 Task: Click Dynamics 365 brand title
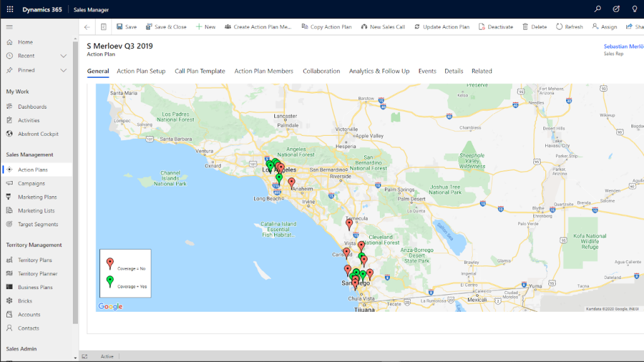point(42,9)
